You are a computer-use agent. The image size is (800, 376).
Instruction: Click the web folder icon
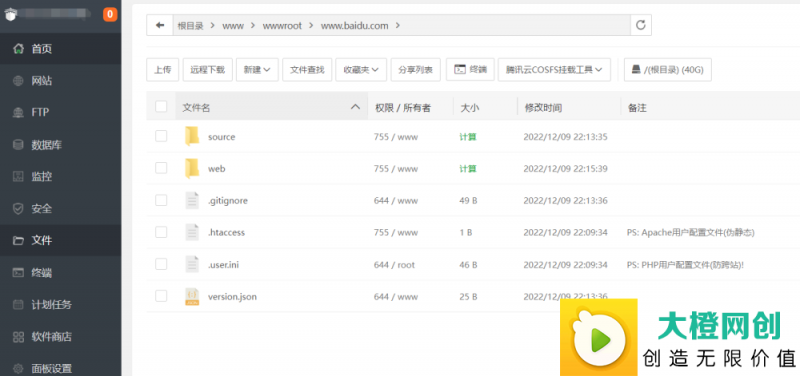tap(191, 168)
